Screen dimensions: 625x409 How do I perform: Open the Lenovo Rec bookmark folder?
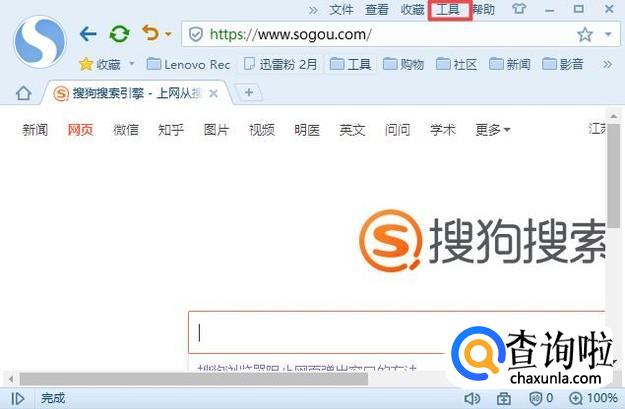click(189, 64)
